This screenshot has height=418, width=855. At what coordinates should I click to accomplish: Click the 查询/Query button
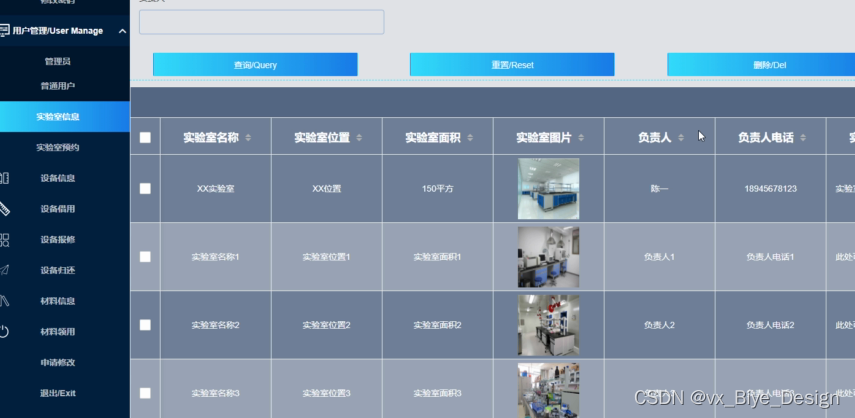click(255, 65)
